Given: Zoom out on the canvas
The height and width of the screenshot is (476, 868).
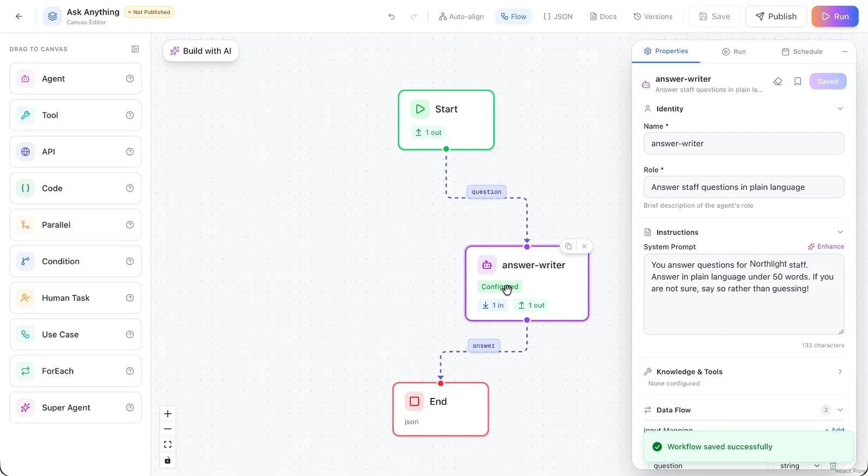Looking at the screenshot, I should click(168, 429).
